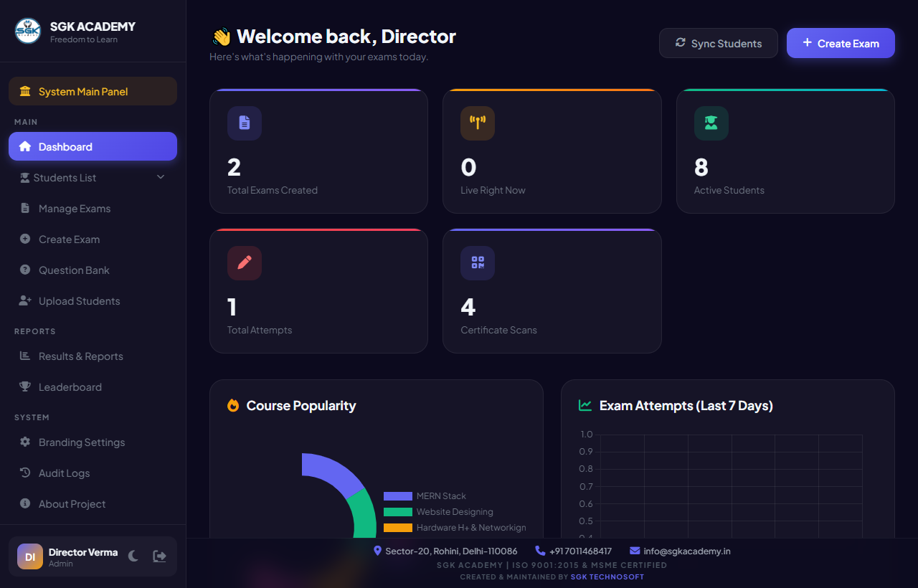Open the Question Bank page

93,270
